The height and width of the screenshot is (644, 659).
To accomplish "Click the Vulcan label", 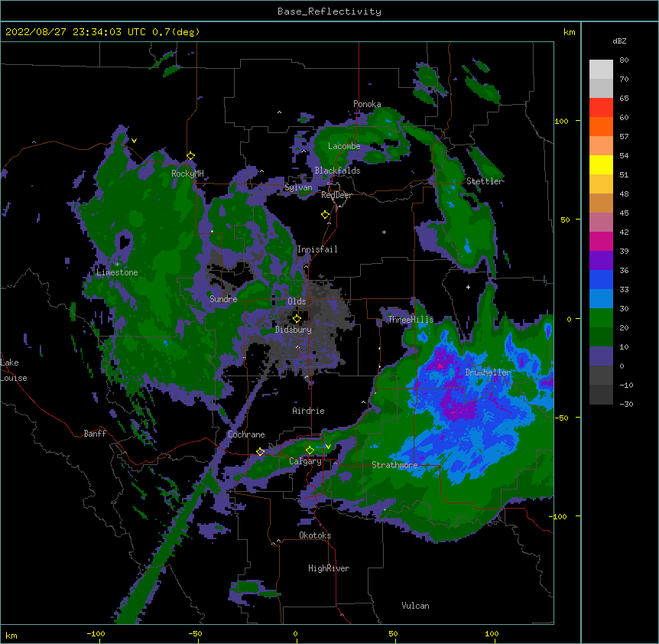I will pyautogui.click(x=415, y=606).
